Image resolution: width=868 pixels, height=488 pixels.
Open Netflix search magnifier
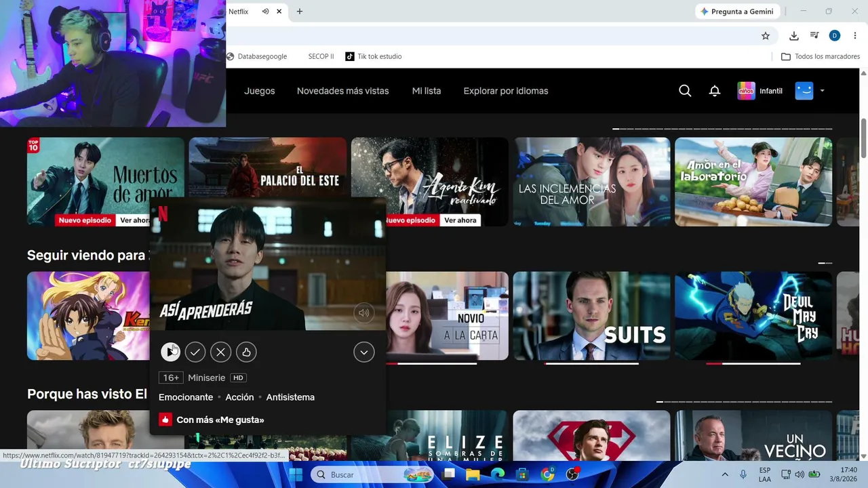[x=685, y=91]
